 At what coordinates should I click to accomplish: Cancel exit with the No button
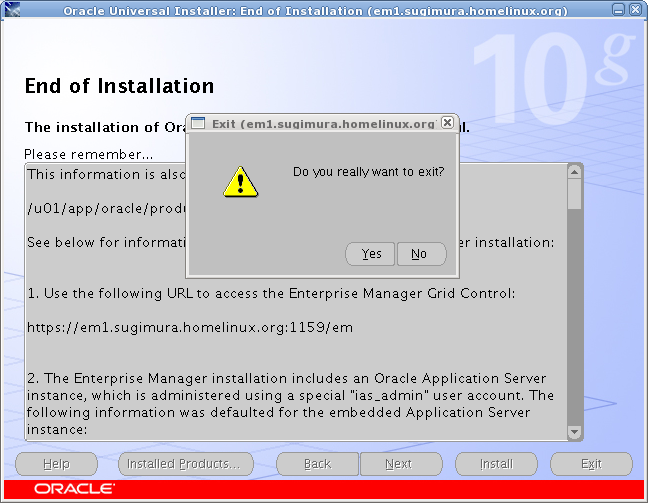(x=422, y=254)
